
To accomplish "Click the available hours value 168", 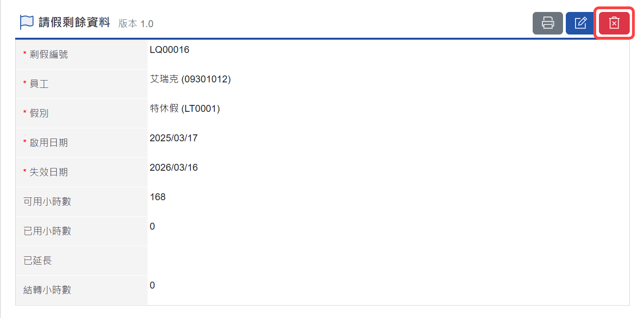I will click(x=157, y=197).
